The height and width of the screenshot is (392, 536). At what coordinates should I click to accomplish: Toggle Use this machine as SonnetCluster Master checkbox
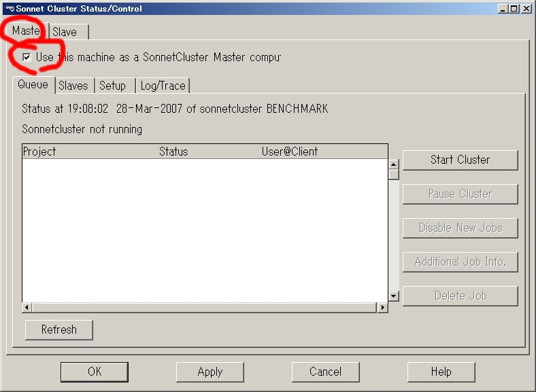point(27,57)
